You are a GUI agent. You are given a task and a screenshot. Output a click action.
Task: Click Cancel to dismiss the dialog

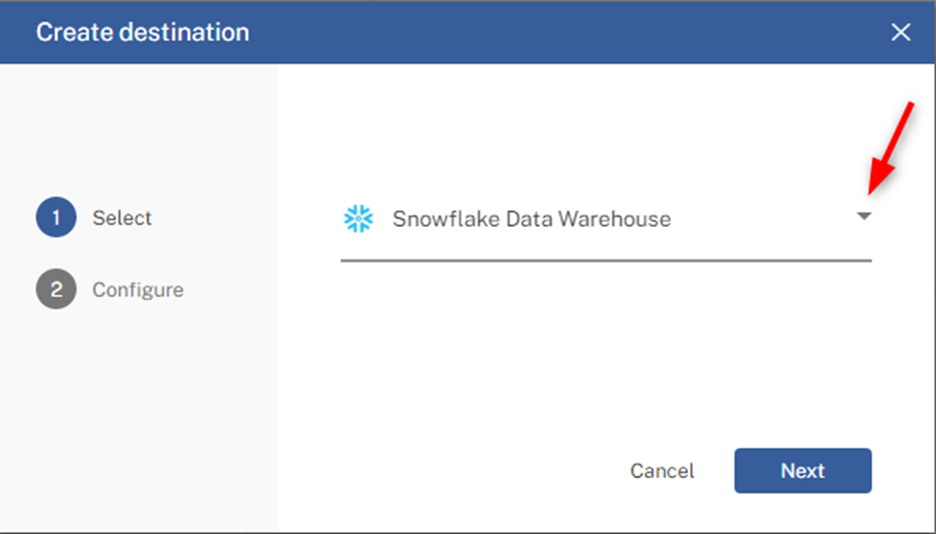coord(662,471)
